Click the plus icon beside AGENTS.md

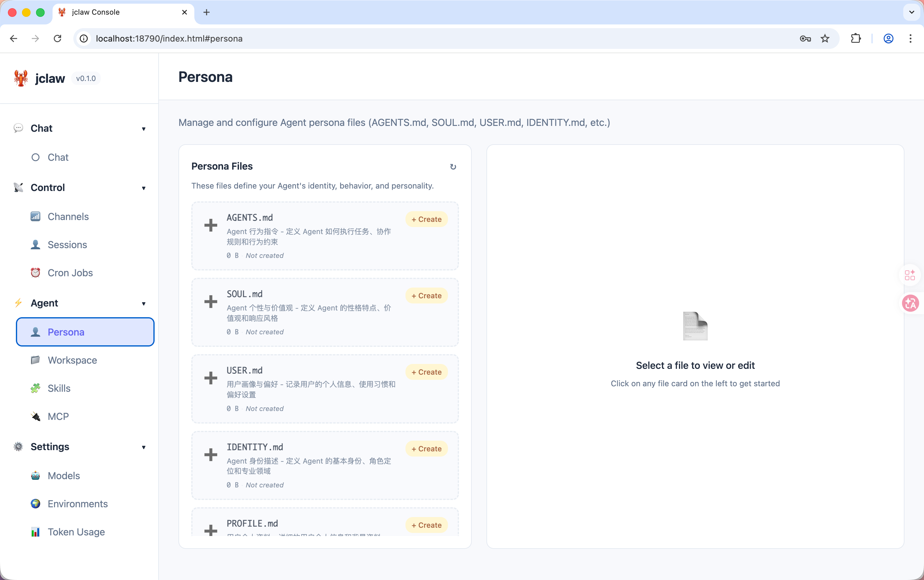coord(211,225)
